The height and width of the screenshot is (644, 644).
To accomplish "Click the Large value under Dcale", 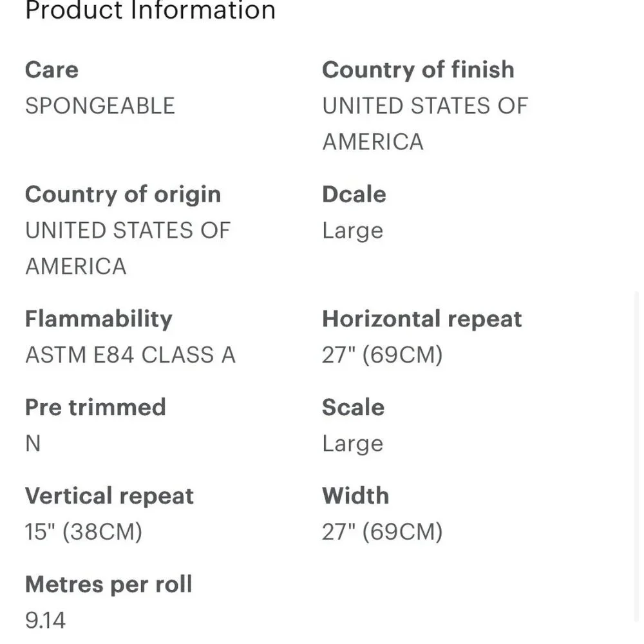I will coord(353,231).
